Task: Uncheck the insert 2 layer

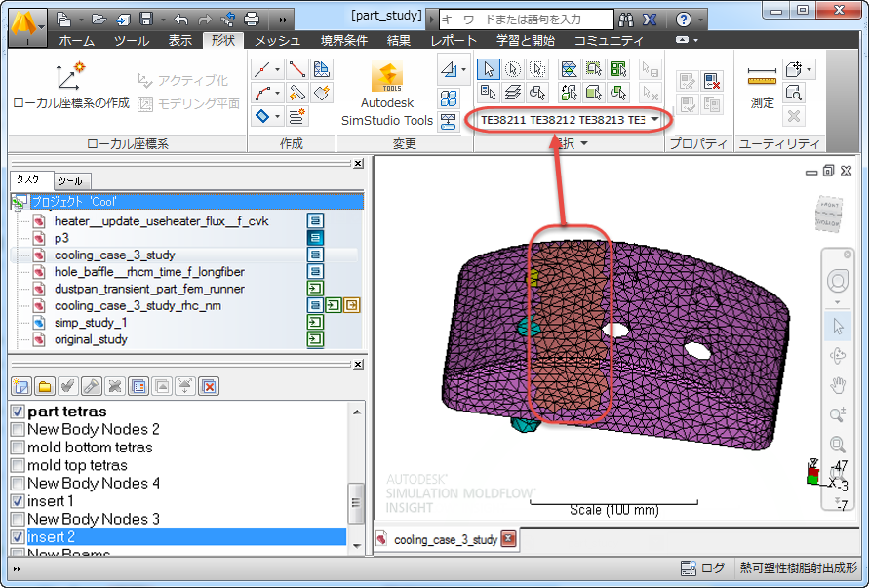Action: [x=18, y=537]
